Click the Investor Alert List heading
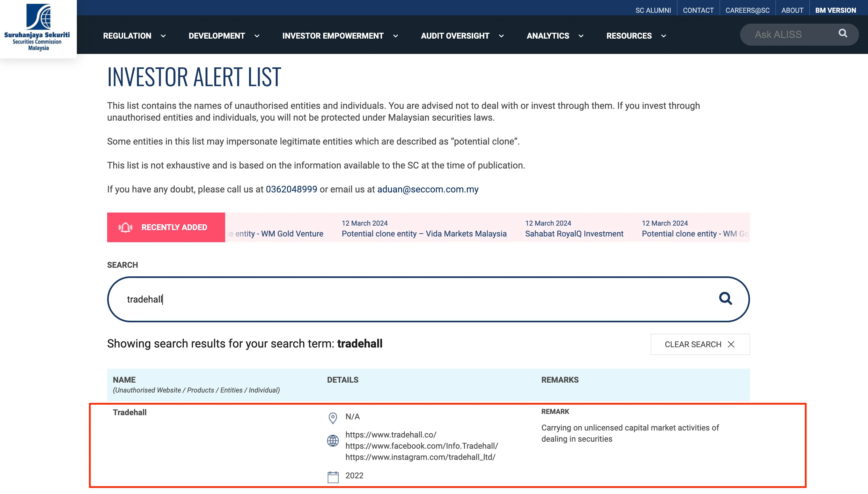868x494 pixels. tap(194, 77)
